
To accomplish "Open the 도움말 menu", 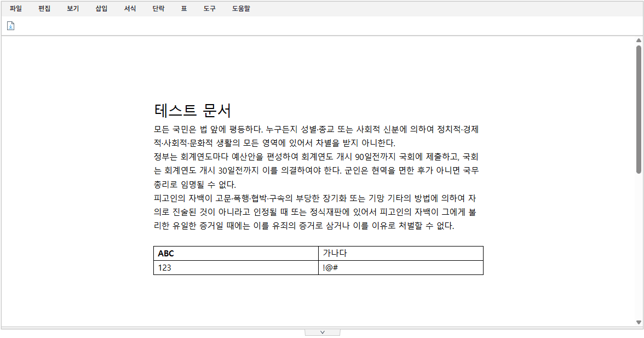I will 241,9.
